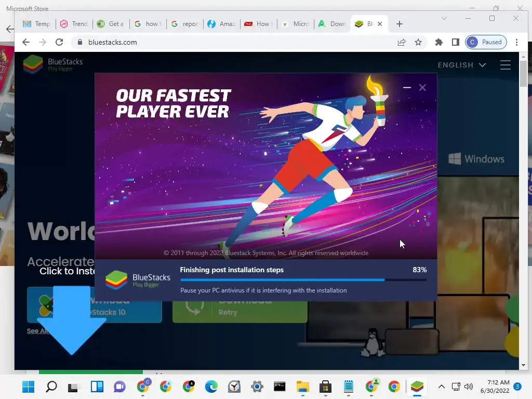Click Microsoft Store window back arrow
Image resolution: width=532 pixels, height=399 pixels.
10,29
